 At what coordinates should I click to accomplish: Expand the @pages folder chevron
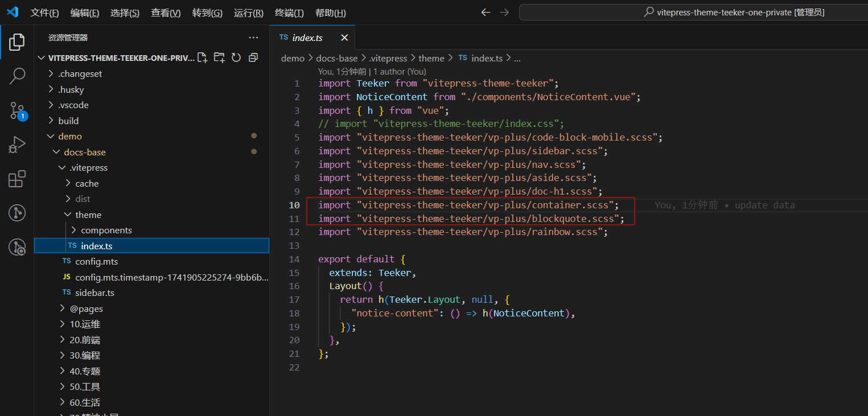(63, 308)
